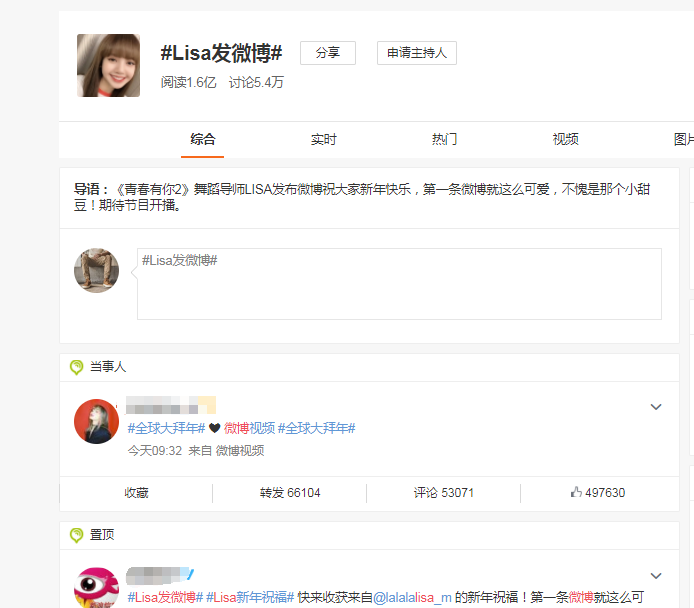Click the 阅读1.6亿 read count text
Image resolution: width=694 pixels, height=608 pixels.
coord(189,82)
